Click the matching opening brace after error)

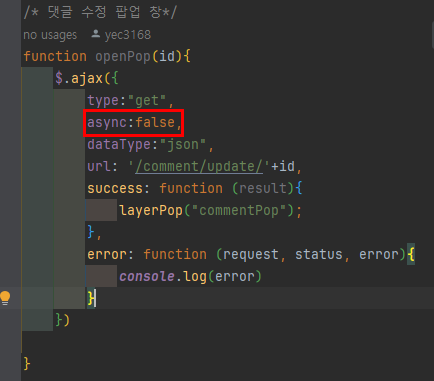click(411, 255)
